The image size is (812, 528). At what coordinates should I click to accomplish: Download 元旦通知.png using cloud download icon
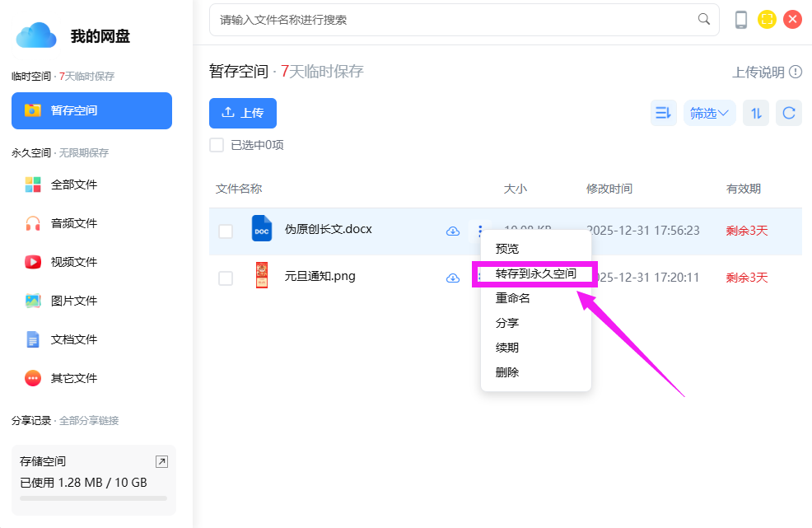coord(452,278)
